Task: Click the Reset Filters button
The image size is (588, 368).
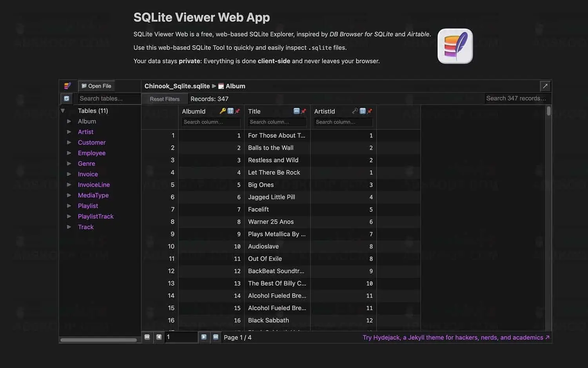Action: pyautogui.click(x=165, y=99)
